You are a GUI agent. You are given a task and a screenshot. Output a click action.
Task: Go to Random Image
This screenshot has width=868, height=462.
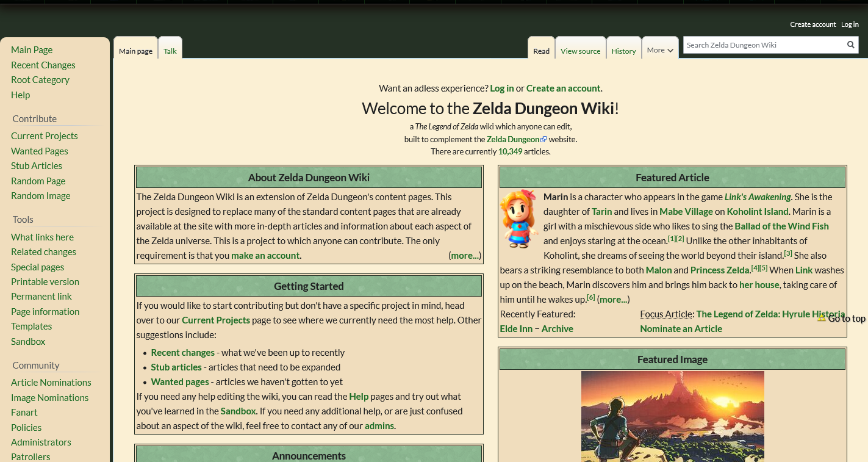tap(41, 195)
